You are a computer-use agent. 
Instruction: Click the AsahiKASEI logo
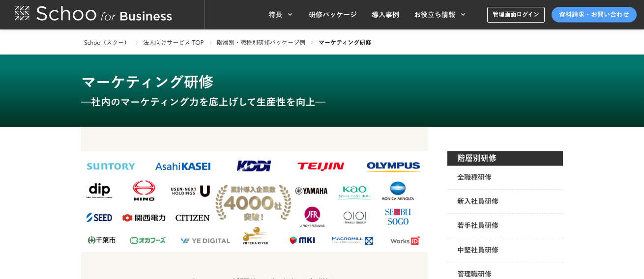click(x=183, y=167)
